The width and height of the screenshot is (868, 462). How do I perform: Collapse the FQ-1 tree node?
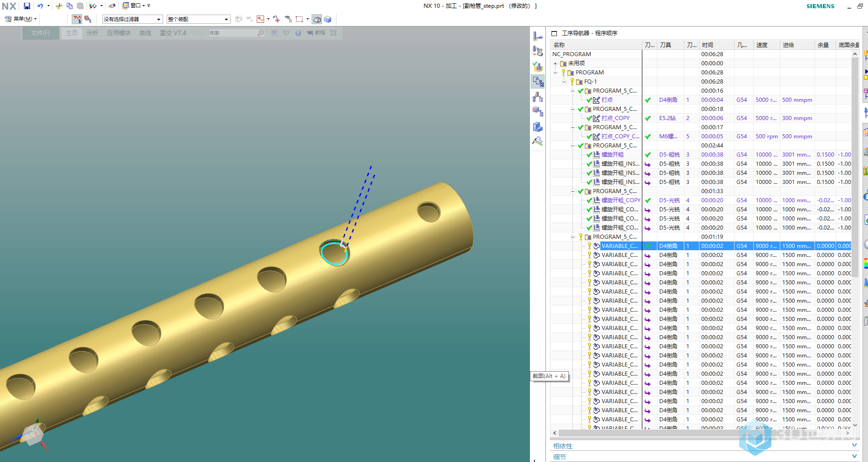point(564,82)
